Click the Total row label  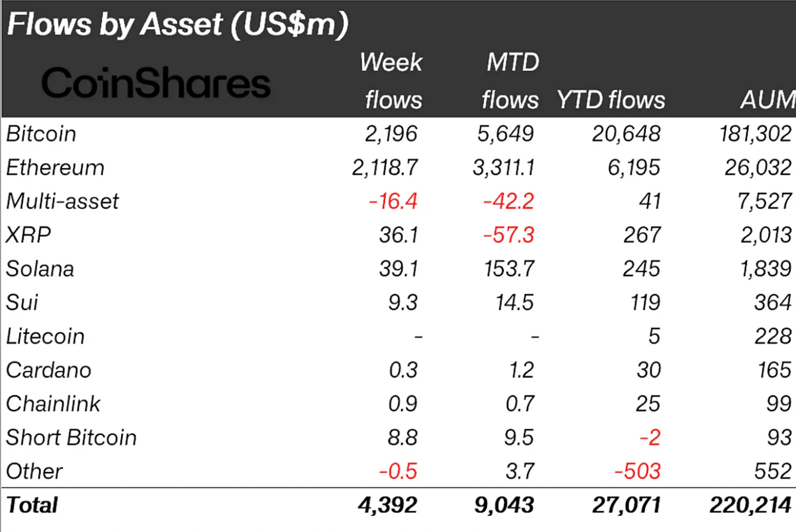32,505
